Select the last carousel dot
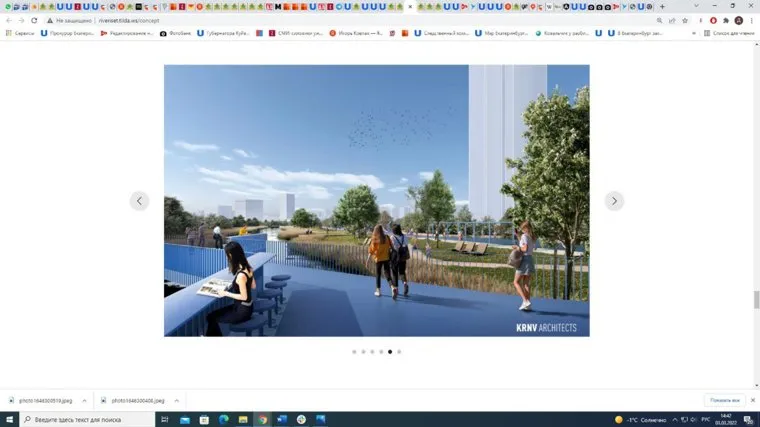Screen dimensions: 760x427 coord(399,352)
